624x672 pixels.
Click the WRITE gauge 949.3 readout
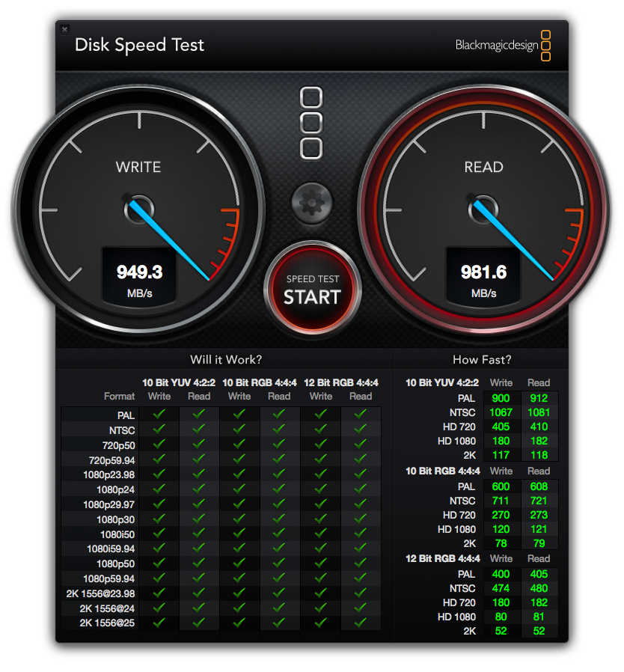pos(139,272)
